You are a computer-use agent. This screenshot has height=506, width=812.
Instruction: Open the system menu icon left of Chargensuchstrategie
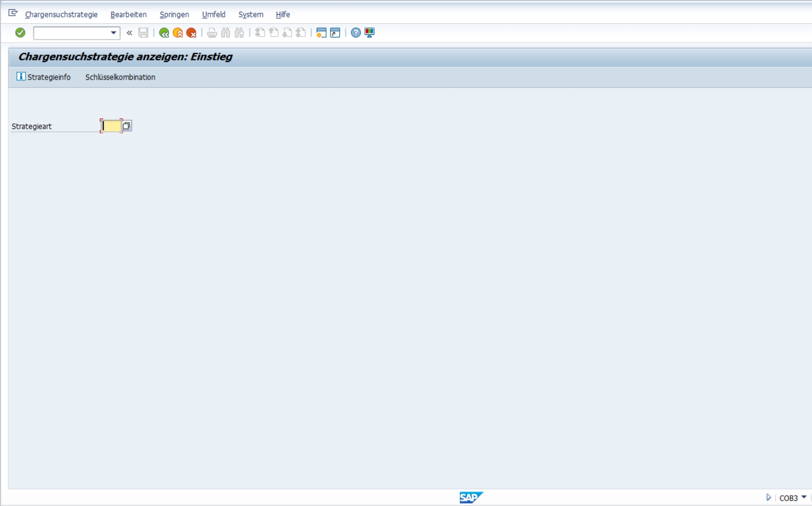click(13, 13)
